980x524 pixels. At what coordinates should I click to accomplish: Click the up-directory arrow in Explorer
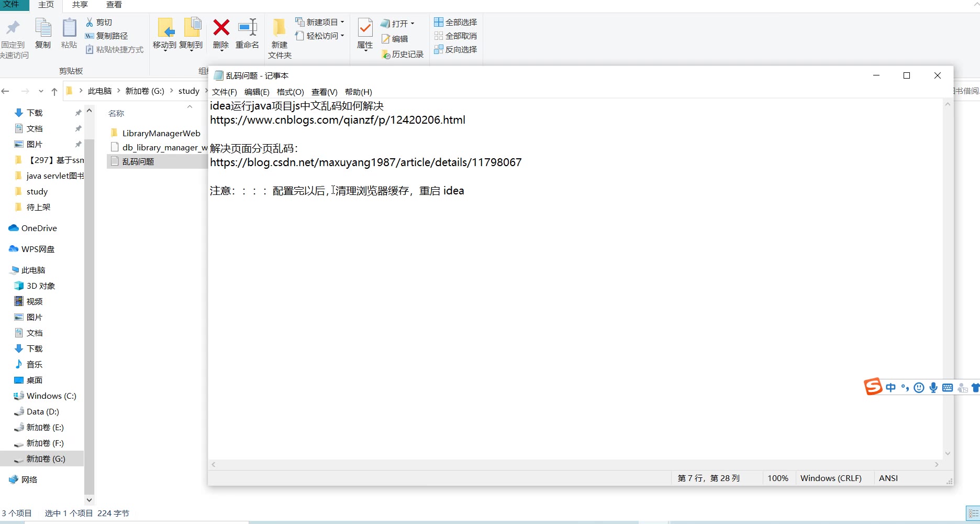pyautogui.click(x=54, y=91)
